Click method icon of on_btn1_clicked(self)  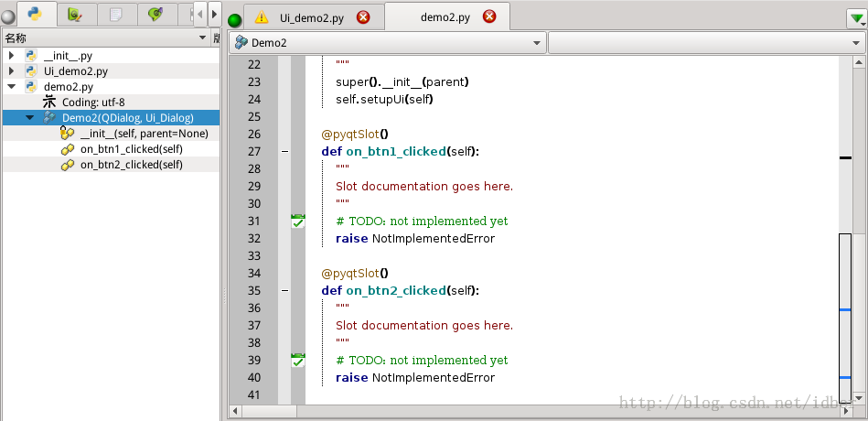(x=68, y=149)
